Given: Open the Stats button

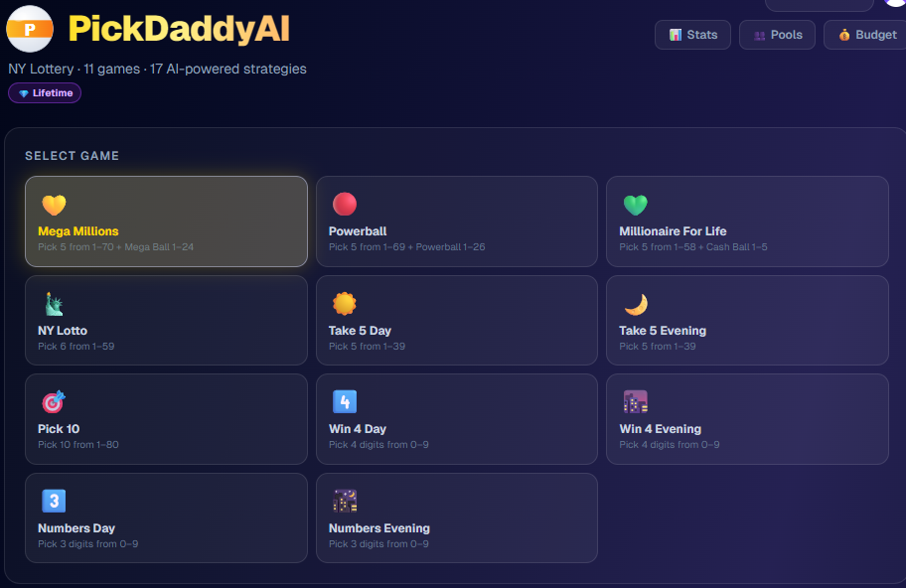Looking at the screenshot, I should pos(692,35).
